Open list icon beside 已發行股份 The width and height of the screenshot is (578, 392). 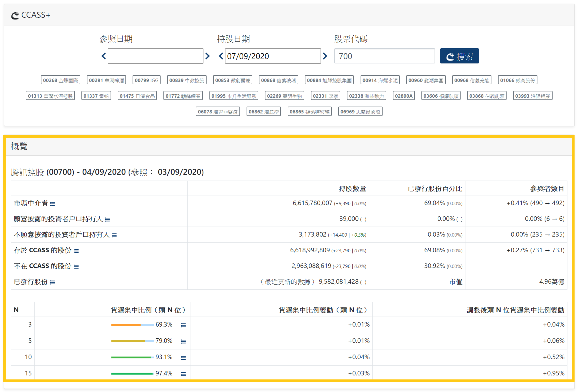[x=52, y=282]
